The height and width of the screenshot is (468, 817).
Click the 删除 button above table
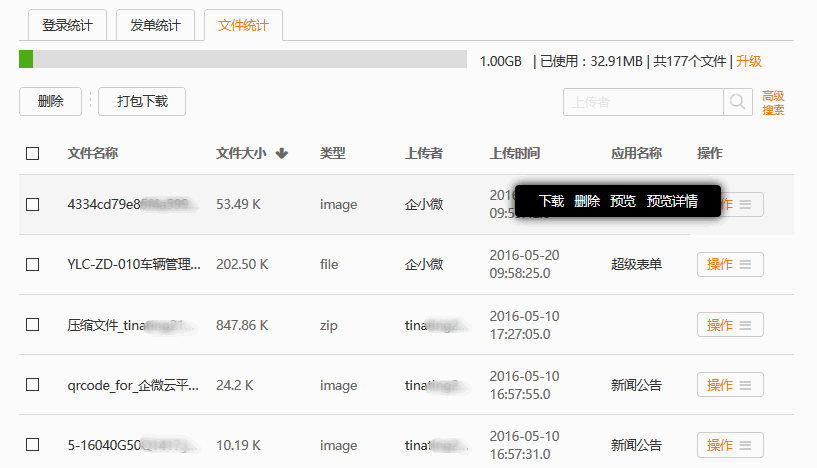51,101
